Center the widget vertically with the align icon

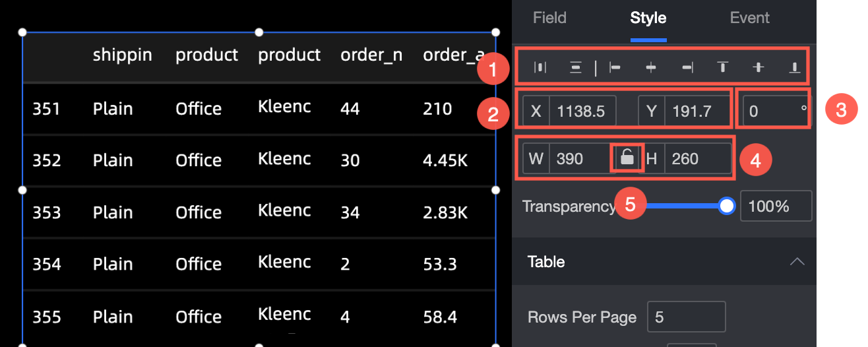coord(759,67)
